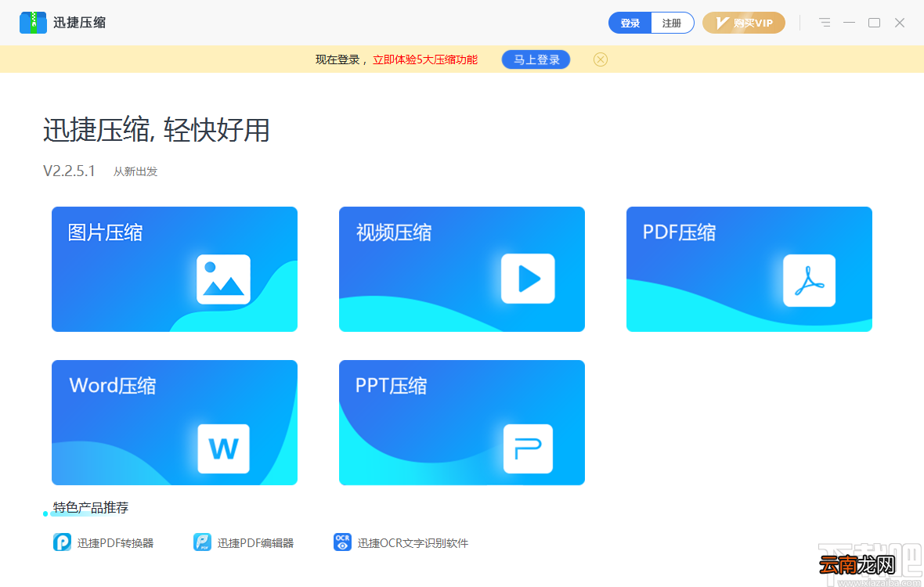Open the PDF压缩 Acrobat icon
The image size is (924, 587).
point(809,280)
